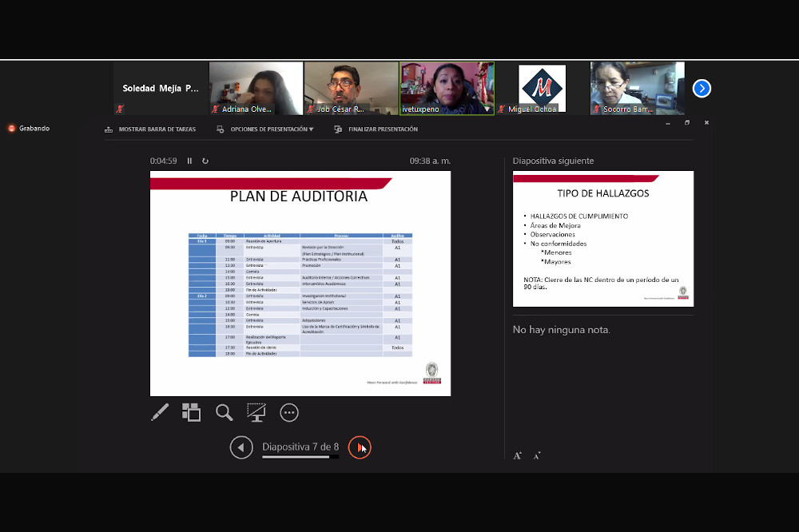This screenshot has width=799, height=532.
Task: Open more slideshow options ellipsis button
Action: 289,412
